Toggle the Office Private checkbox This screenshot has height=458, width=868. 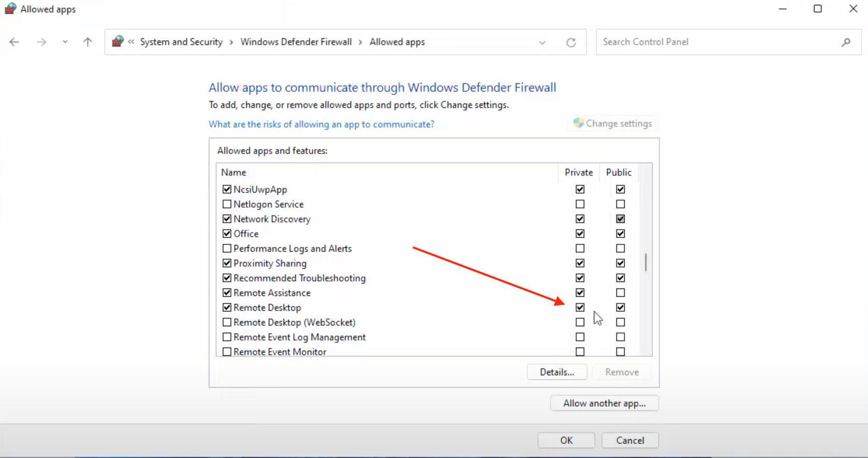[x=580, y=234]
